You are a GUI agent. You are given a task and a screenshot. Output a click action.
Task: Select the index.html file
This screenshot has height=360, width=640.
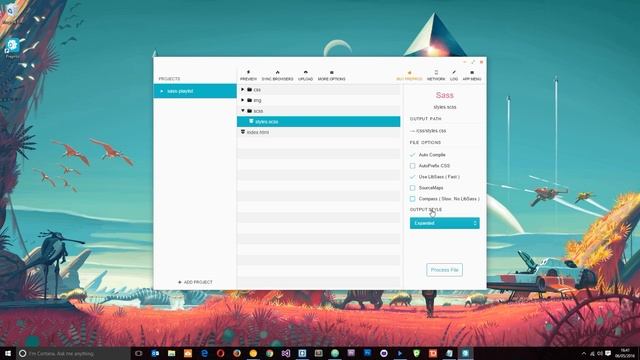pyautogui.click(x=258, y=132)
